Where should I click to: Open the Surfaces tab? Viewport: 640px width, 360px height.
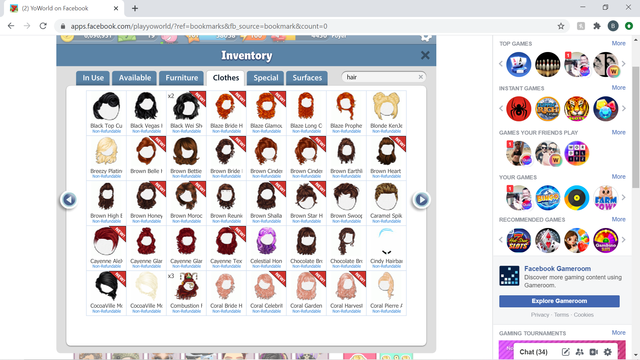(307, 78)
